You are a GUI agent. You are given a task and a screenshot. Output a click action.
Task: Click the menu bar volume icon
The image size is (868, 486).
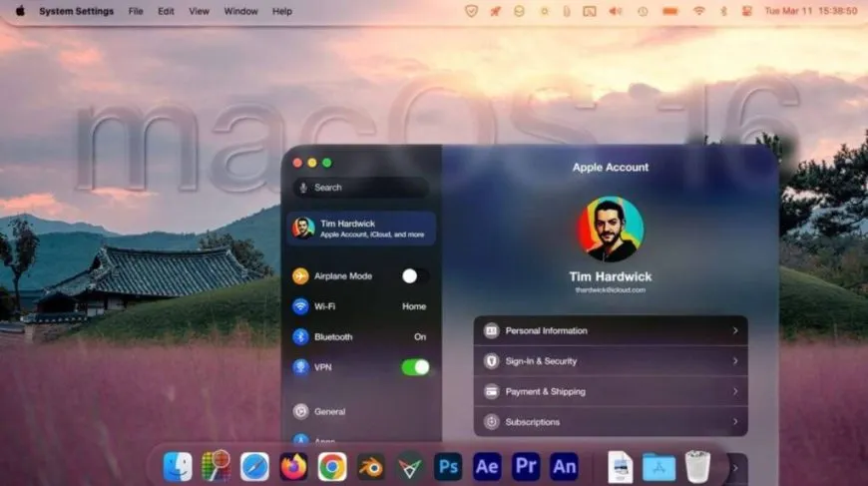click(616, 11)
